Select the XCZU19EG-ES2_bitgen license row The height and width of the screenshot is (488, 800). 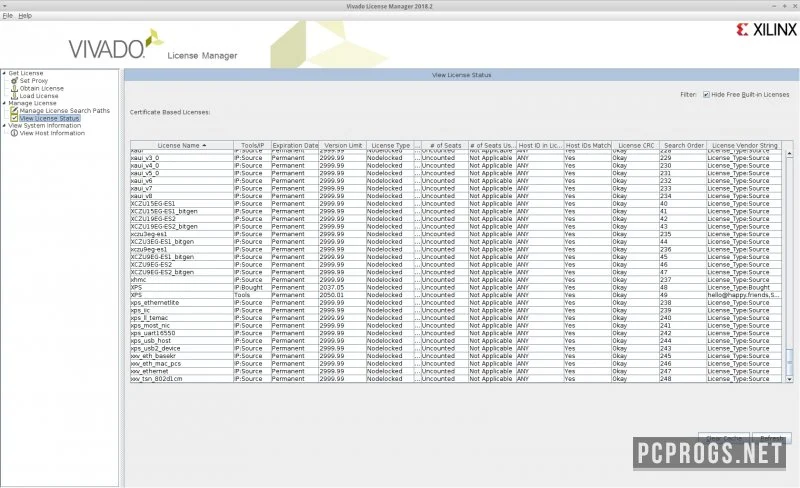coord(456,227)
